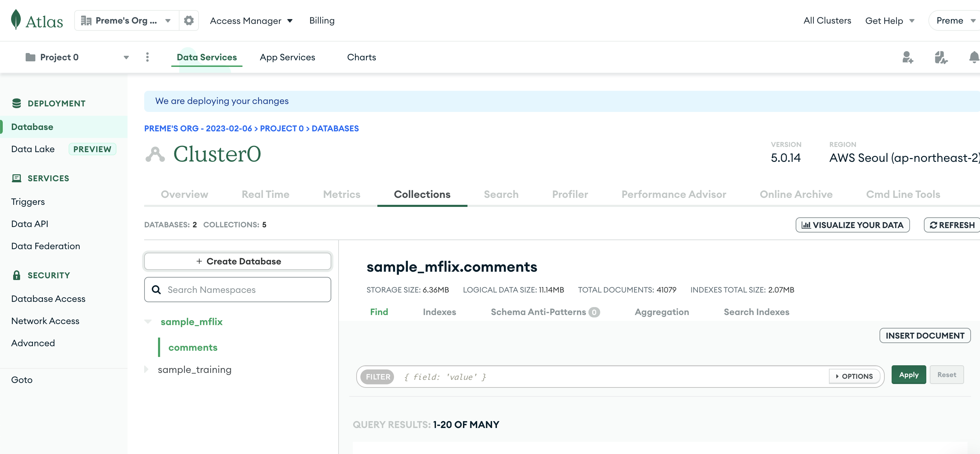Open Advanced security settings in sidebar
The image size is (980, 454).
tap(33, 343)
